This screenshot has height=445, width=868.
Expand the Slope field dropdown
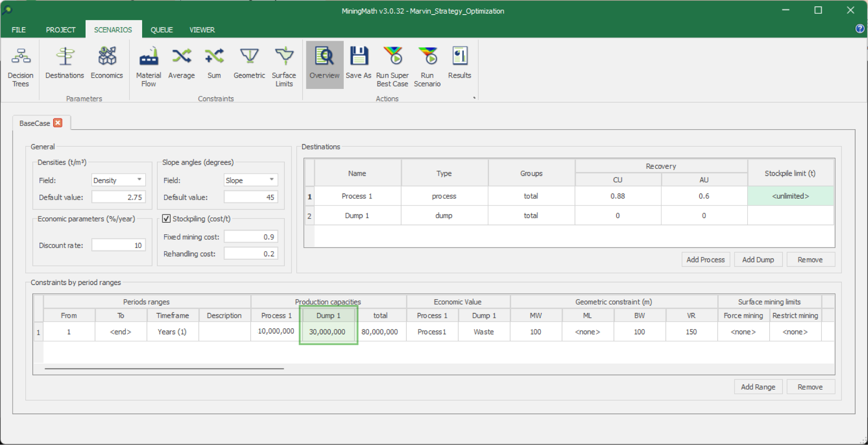271,180
